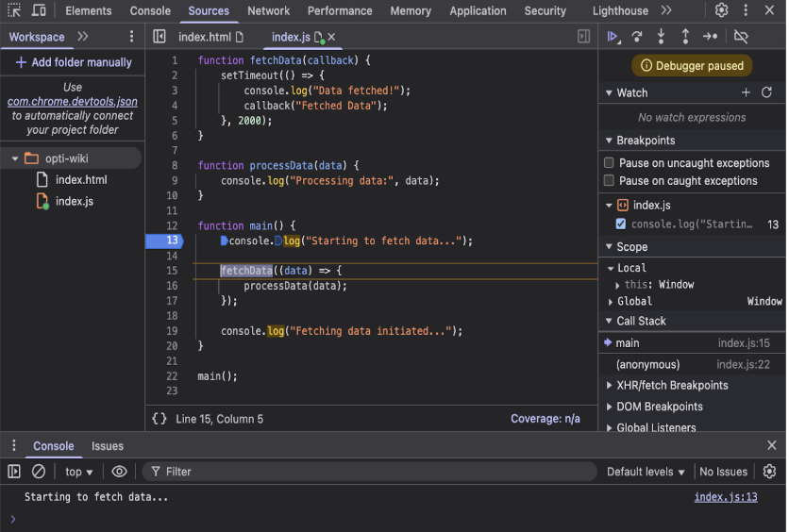Enable Pause on caught exceptions
Viewport: 789px width, 532px height.
point(611,180)
